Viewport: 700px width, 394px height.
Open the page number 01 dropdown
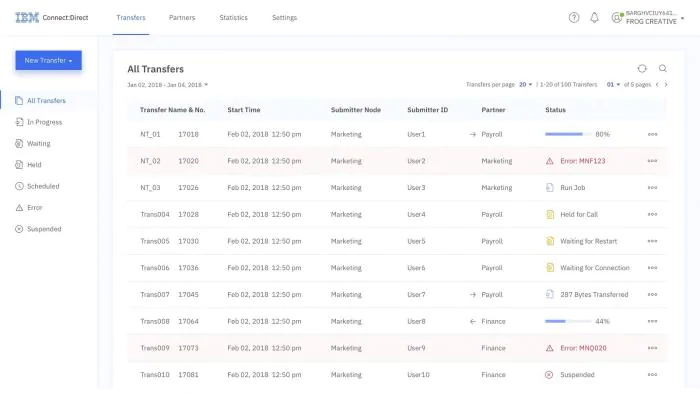tap(613, 85)
